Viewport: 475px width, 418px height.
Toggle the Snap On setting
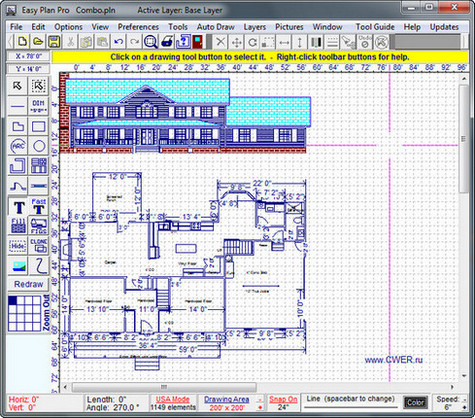click(283, 399)
